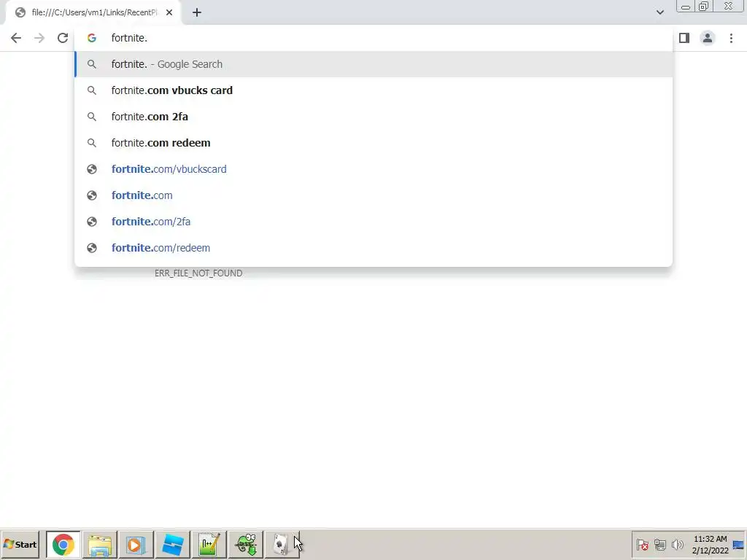Click the clock showing 11:32 AM
This screenshot has width=747, height=560.
tap(710, 545)
